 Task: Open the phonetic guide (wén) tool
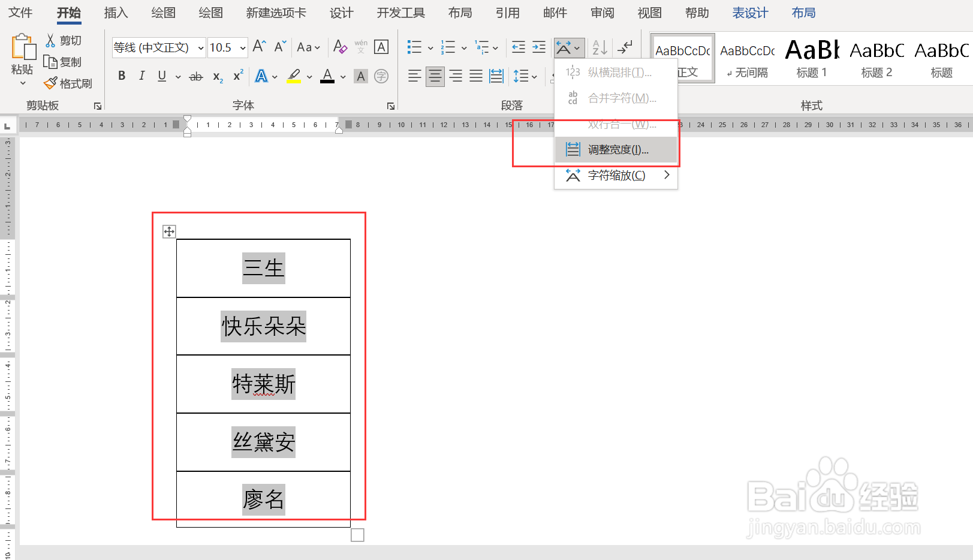pos(361,47)
